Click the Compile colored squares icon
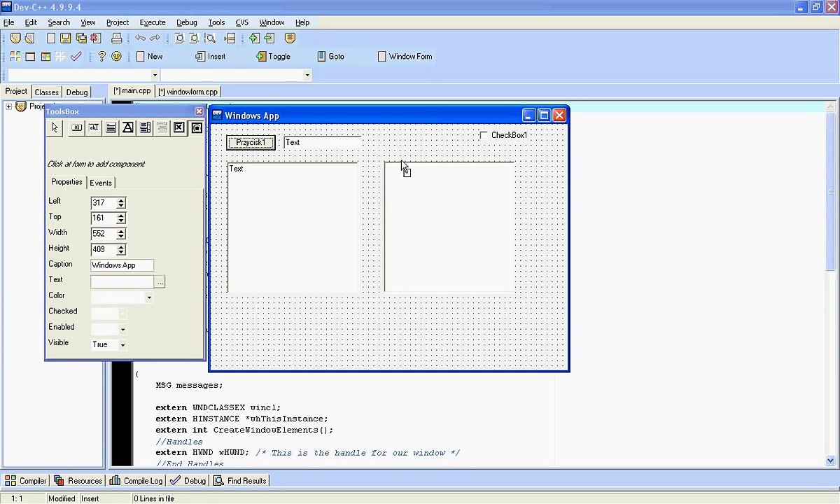The height and width of the screenshot is (504, 840). (x=15, y=56)
